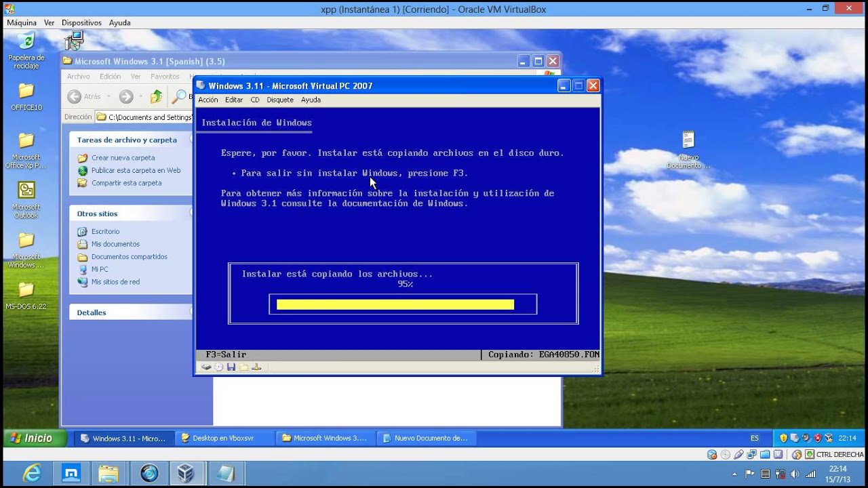Click the VirtualBox cube icon on host taskbar
This screenshot has height=488, width=868.
[185, 472]
